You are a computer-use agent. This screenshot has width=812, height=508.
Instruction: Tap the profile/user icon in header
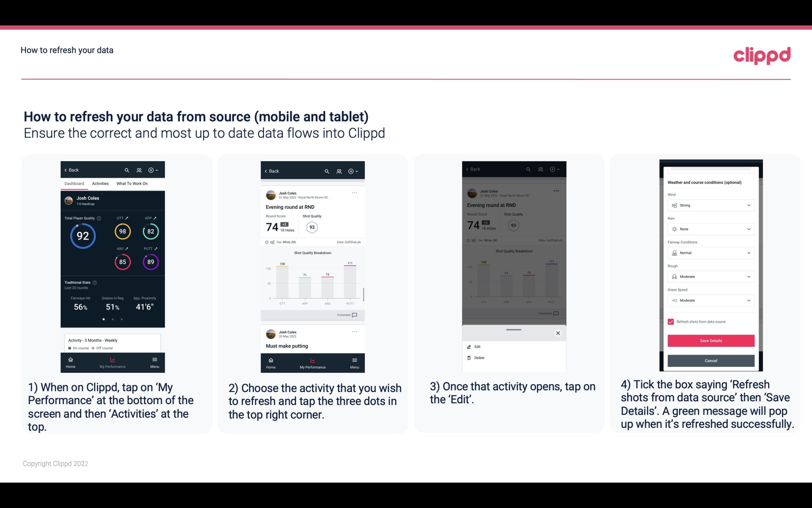point(139,170)
